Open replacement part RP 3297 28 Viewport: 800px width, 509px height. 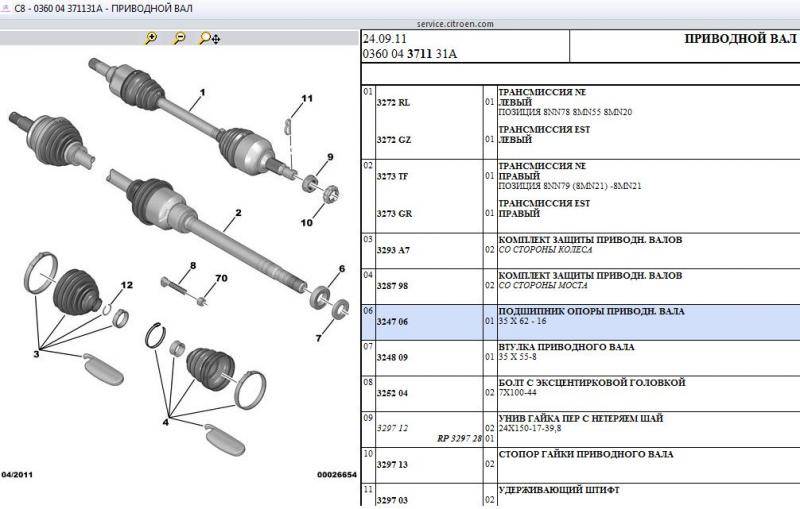tap(459, 439)
